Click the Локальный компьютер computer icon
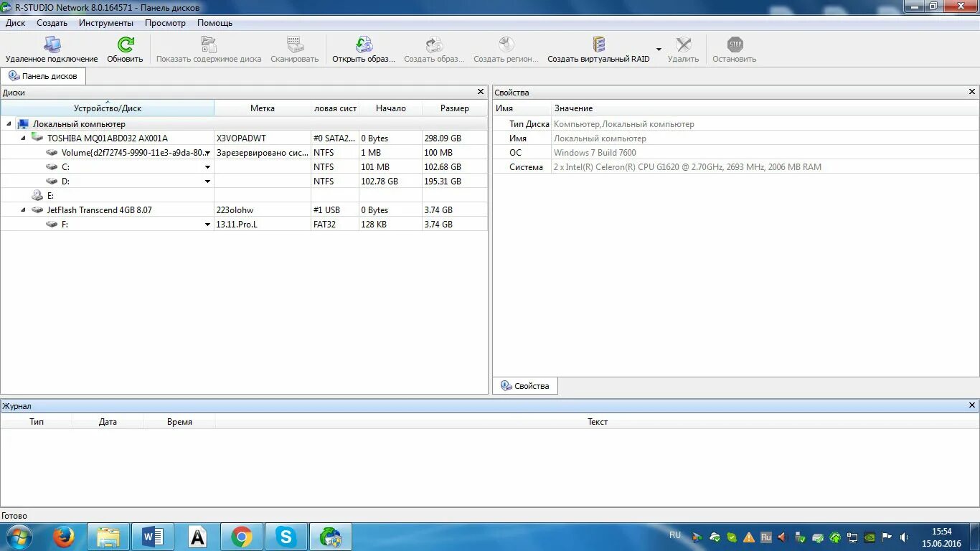 pyautogui.click(x=23, y=124)
